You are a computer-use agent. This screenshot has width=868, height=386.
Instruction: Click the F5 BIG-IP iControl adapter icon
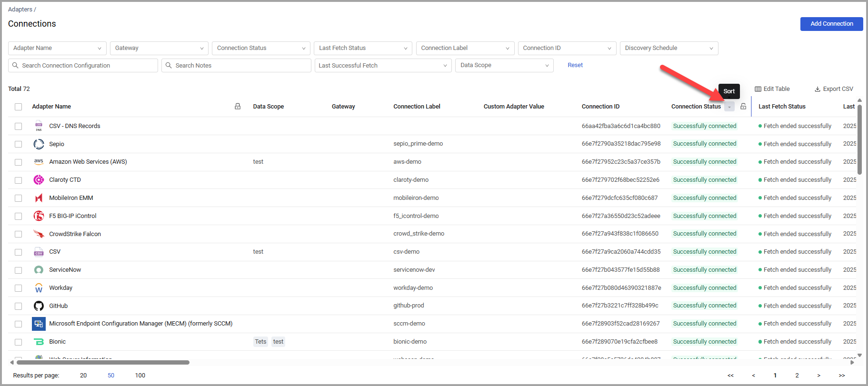tap(39, 216)
